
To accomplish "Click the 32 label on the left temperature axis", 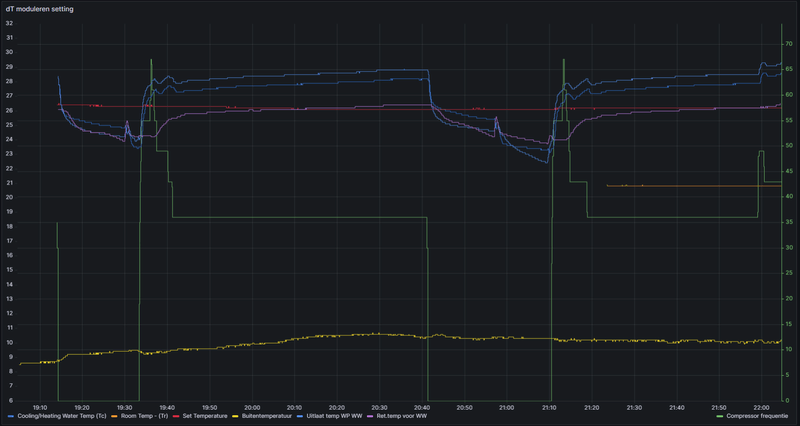I will (9, 23).
